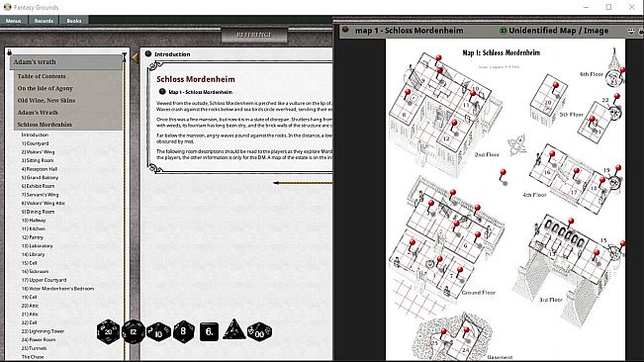Roll the d100 percentile die
The height and width of the screenshot is (362, 644).
(x=259, y=332)
